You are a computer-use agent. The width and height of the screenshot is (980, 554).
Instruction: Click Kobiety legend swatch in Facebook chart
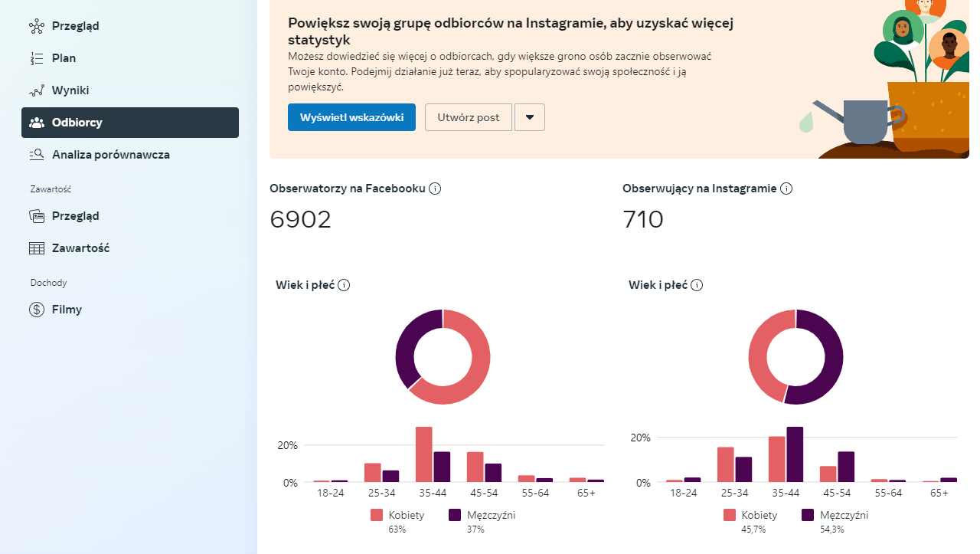[377, 515]
